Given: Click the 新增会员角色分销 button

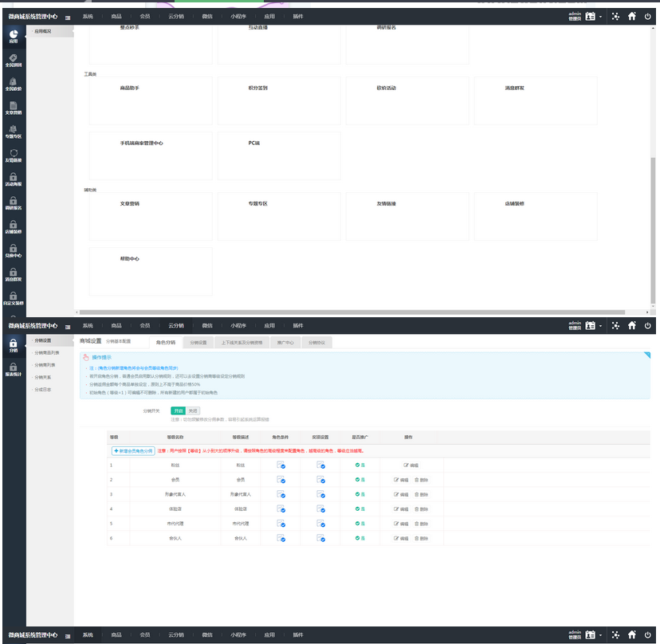Looking at the screenshot, I should point(132,450).
